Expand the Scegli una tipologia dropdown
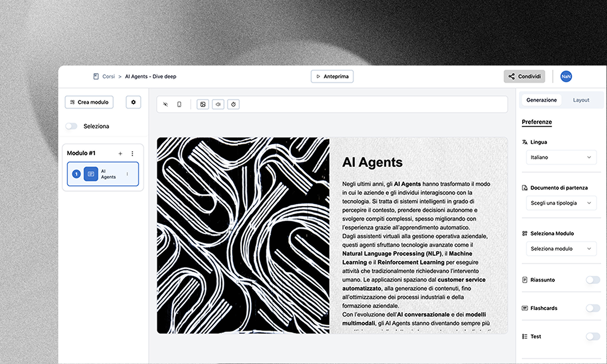Image resolution: width=607 pixels, height=364 pixels. pyautogui.click(x=561, y=203)
